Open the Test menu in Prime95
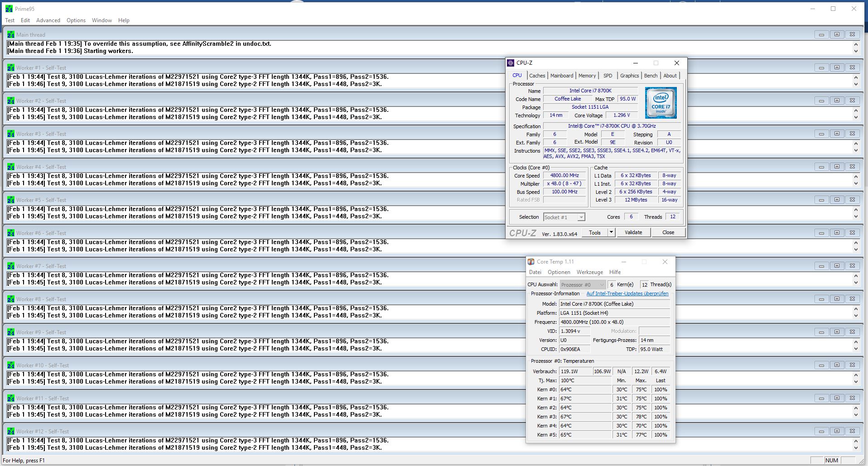Screen dimensions: 868x466 [x=10, y=20]
